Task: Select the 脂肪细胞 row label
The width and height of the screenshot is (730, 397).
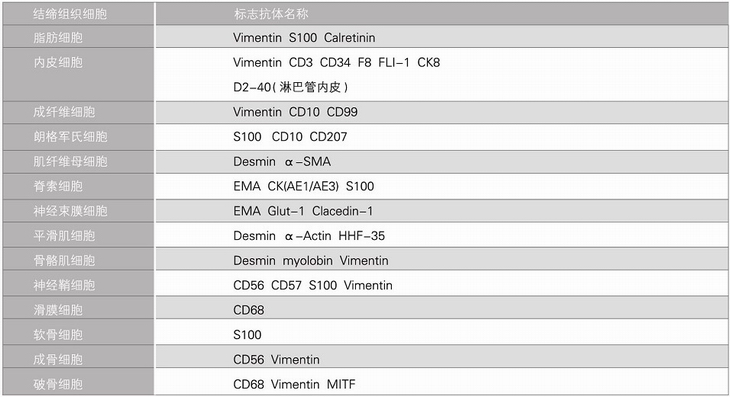Action: 78,37
